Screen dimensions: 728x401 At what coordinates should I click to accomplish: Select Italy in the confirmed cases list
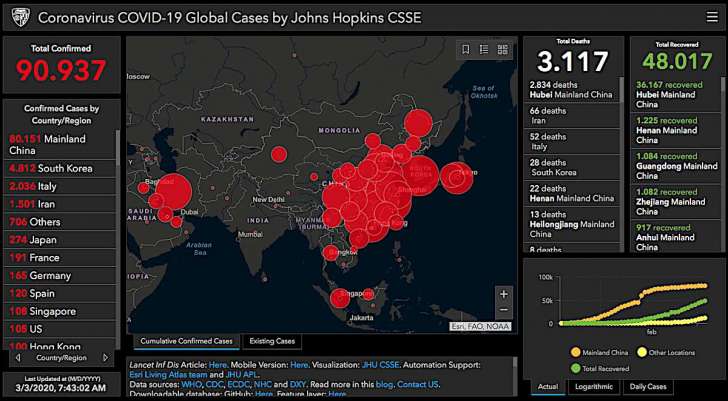click(59, 187)
